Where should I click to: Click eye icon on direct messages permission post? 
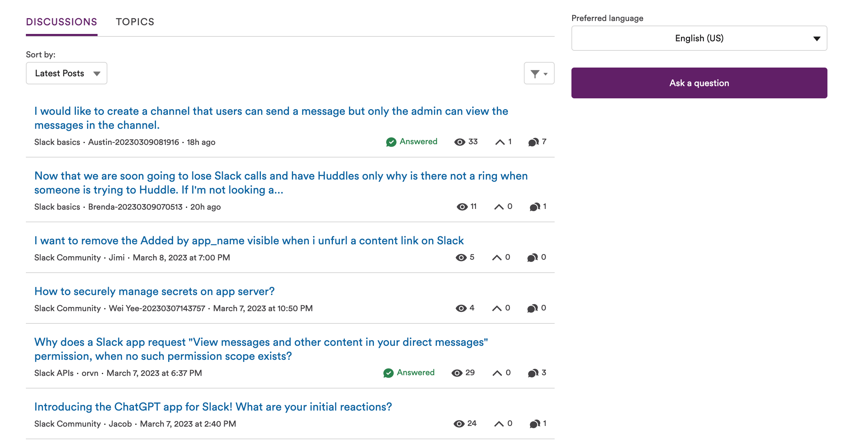pyautogui.click(x=457, y=373)
